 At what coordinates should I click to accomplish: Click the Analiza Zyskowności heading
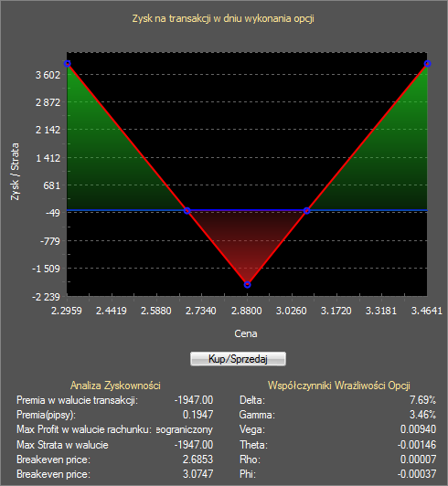point(115,386)
